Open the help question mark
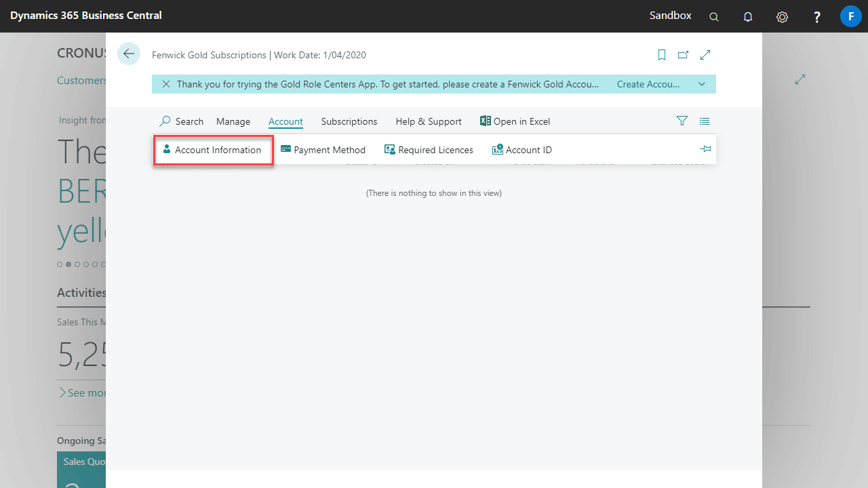 [x=817, y=17]
